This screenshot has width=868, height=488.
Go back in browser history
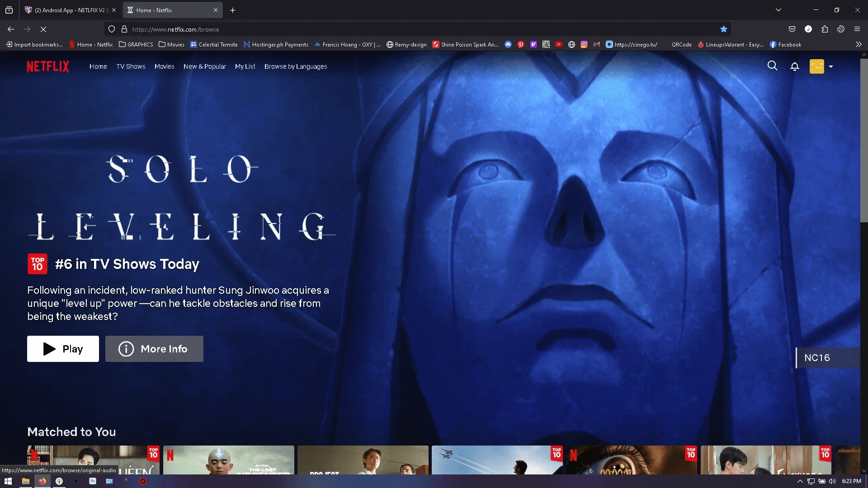[11, 29]
